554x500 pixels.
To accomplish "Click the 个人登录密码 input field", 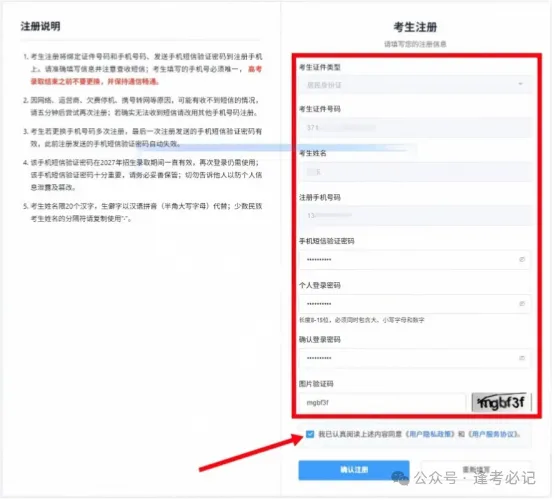I will [x=415, y=304].
